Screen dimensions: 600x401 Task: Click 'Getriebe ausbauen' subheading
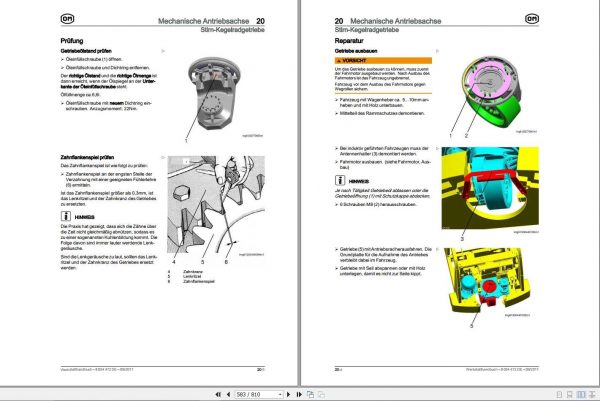pos(356,51)
